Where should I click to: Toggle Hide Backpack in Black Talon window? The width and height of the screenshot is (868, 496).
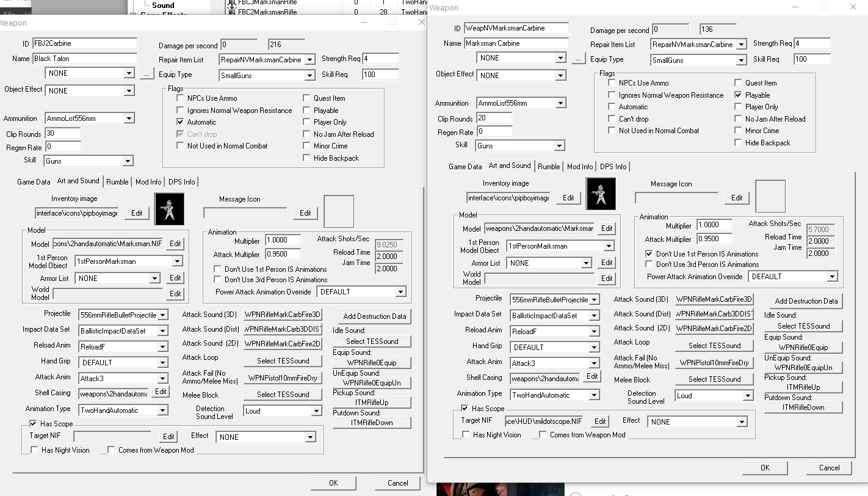(306, 158)
